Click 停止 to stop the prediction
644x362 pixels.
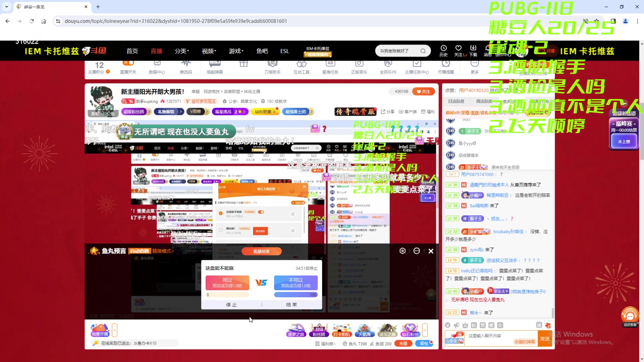231,305
